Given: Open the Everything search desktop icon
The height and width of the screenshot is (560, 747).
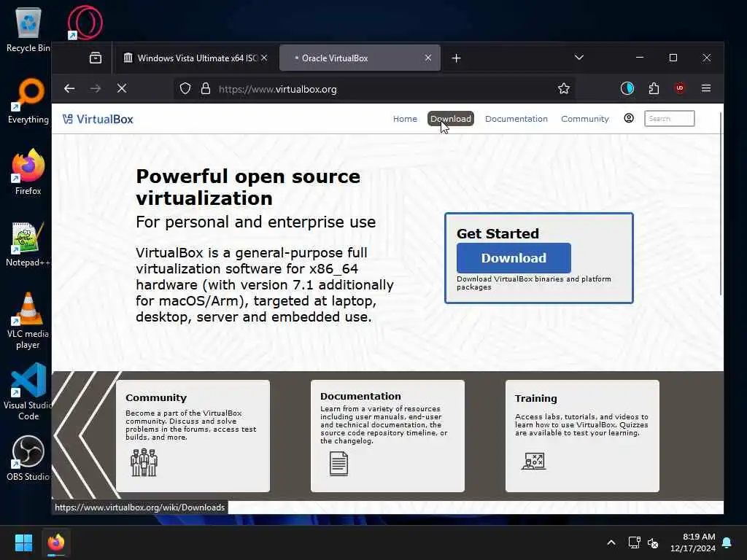Looking at the screenshot, I should (28, 101).
